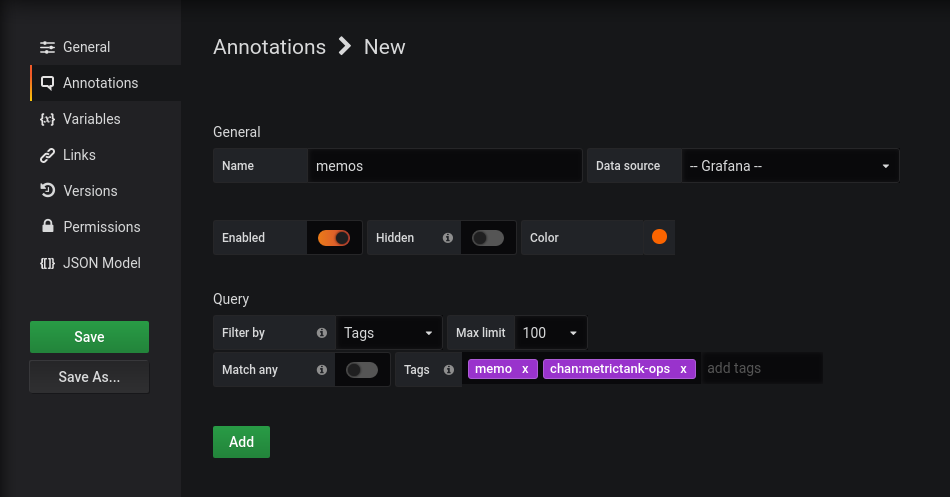Open the orange annotation color picker
950x497 pixels.
pyautogui.click(x=659, y=237)
